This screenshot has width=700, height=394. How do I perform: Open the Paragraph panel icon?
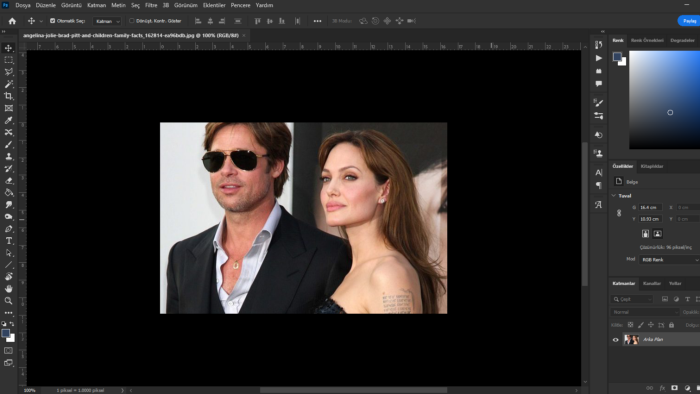pos(599,185)
